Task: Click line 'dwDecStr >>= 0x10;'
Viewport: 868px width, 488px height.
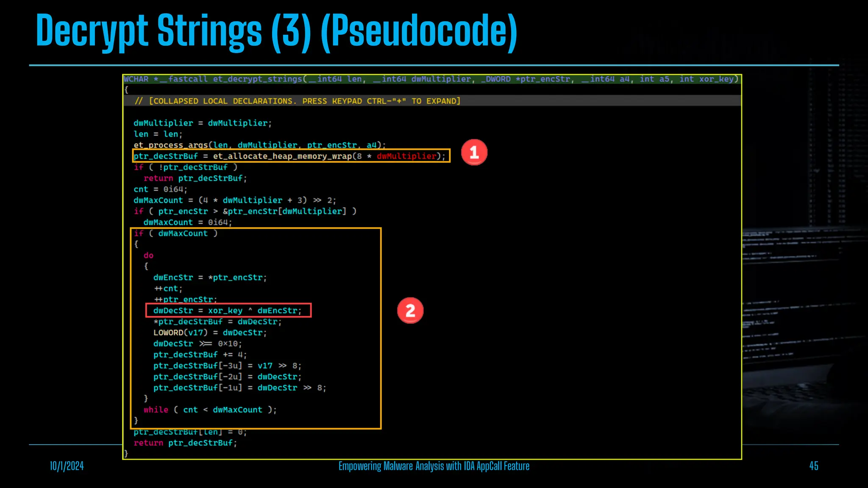Action: 198,344
